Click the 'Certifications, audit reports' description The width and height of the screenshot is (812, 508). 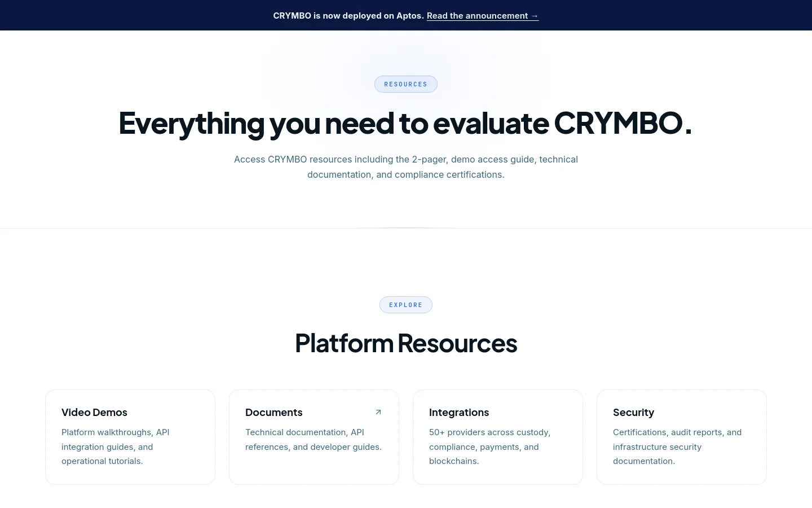[677, 446]
